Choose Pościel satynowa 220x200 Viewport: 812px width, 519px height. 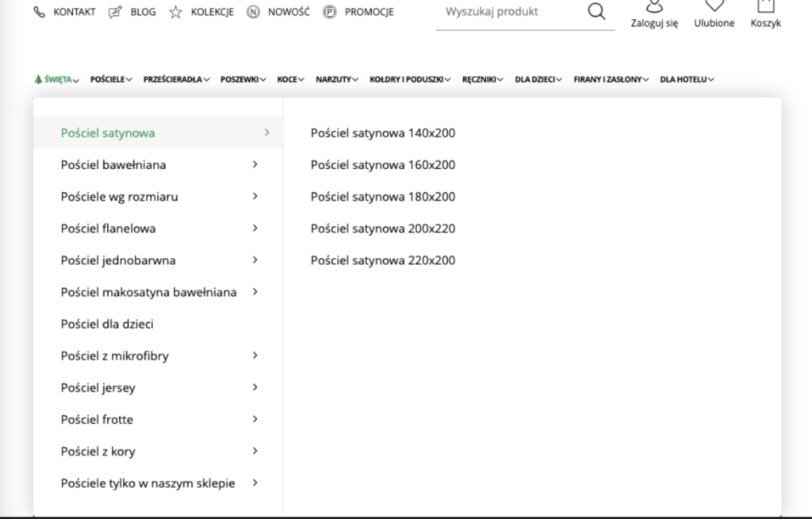pyautogui.click(x=383, y=260)
